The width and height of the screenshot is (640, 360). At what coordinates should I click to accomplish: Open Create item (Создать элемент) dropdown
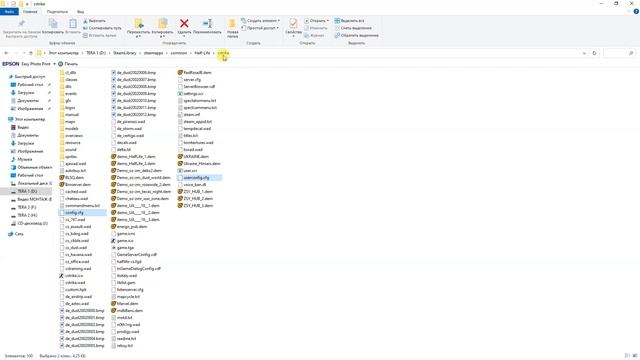click(x=260, y=21)
